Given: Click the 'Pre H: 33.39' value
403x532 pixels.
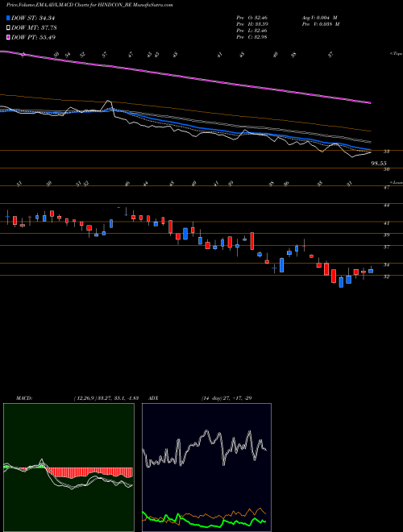Looking at the screenshot, I should pyautogui.click(x=251, y=24).
